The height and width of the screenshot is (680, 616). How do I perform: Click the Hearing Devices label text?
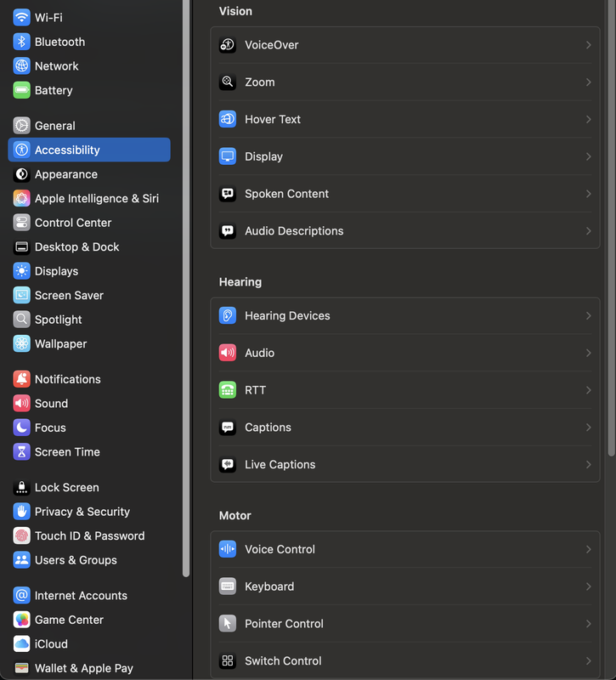click(287, 315)
